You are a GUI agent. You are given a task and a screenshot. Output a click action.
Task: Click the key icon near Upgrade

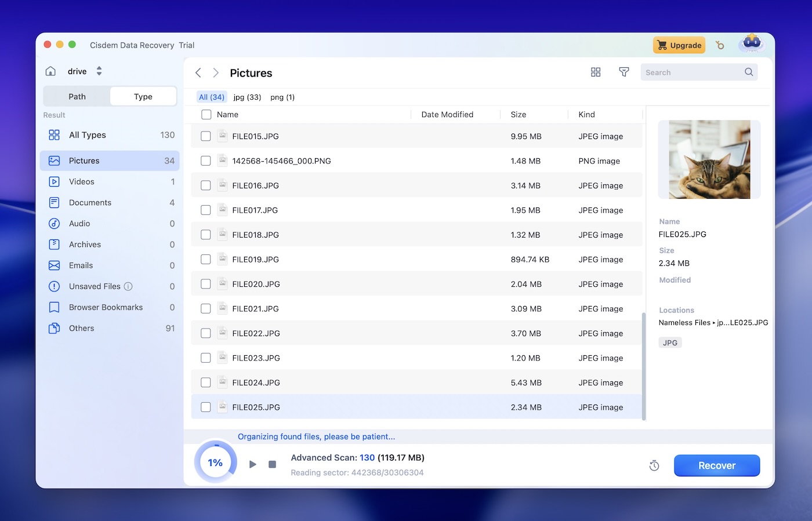pos(720,45)
